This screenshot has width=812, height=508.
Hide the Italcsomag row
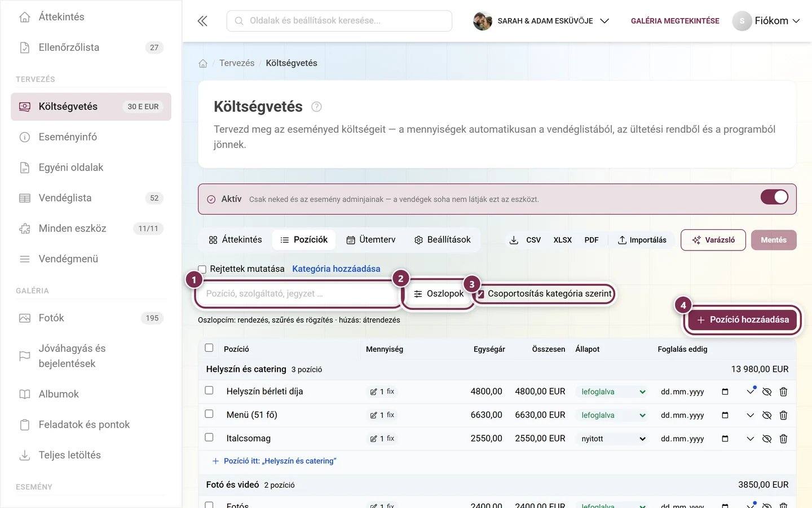pos(767,439)
